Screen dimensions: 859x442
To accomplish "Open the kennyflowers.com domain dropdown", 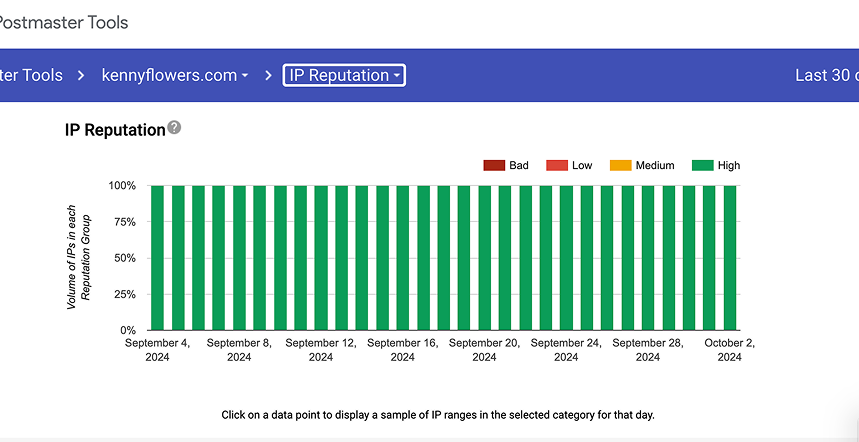I will click(175, 75).
